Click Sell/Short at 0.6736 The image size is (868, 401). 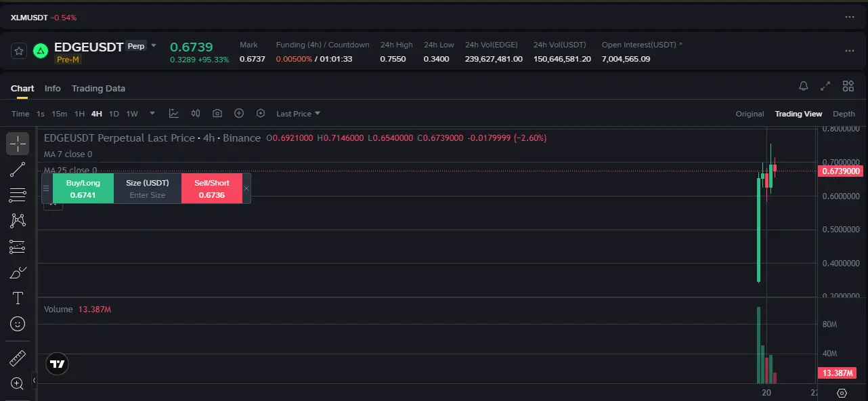click(212, 188)
